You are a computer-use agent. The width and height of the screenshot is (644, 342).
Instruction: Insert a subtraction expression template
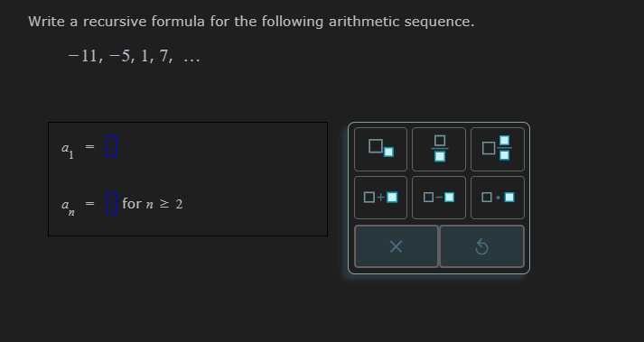(x=439, y=198)
